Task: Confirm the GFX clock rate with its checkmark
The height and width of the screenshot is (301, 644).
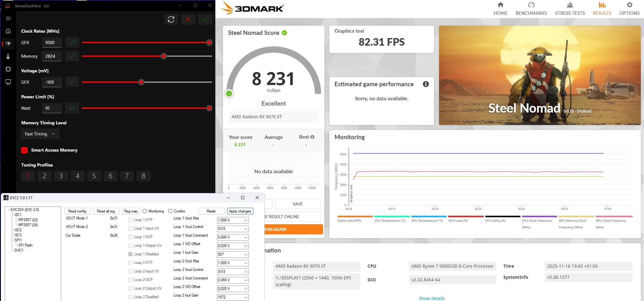Action: tap(72, 43)
